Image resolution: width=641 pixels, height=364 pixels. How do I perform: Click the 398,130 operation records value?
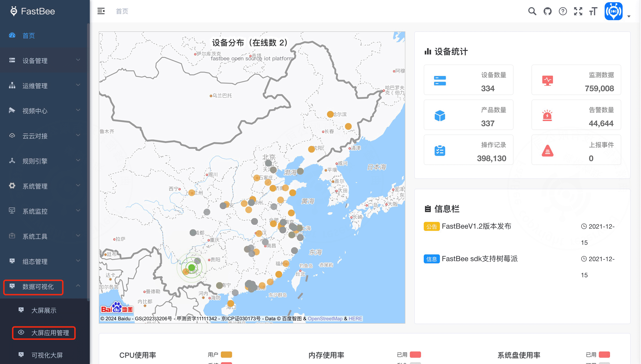point(491,158)
